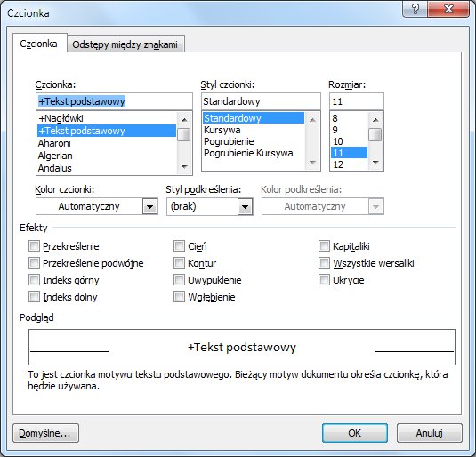Select the Czcionka tab
The height and width of the screenshot is (457, 476).
[39, 44]
